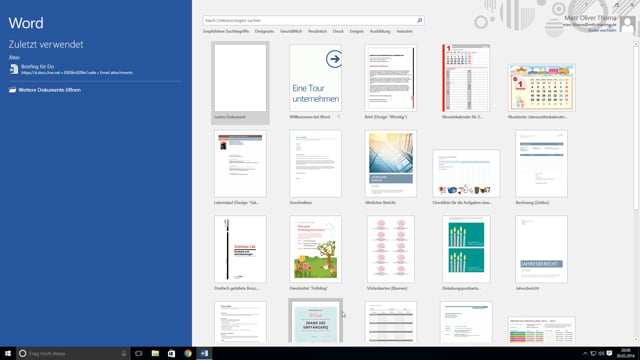This screenshot has height=360, width=640.
Task: Select Geschäftlich suggested search
Action: [291, 31]
